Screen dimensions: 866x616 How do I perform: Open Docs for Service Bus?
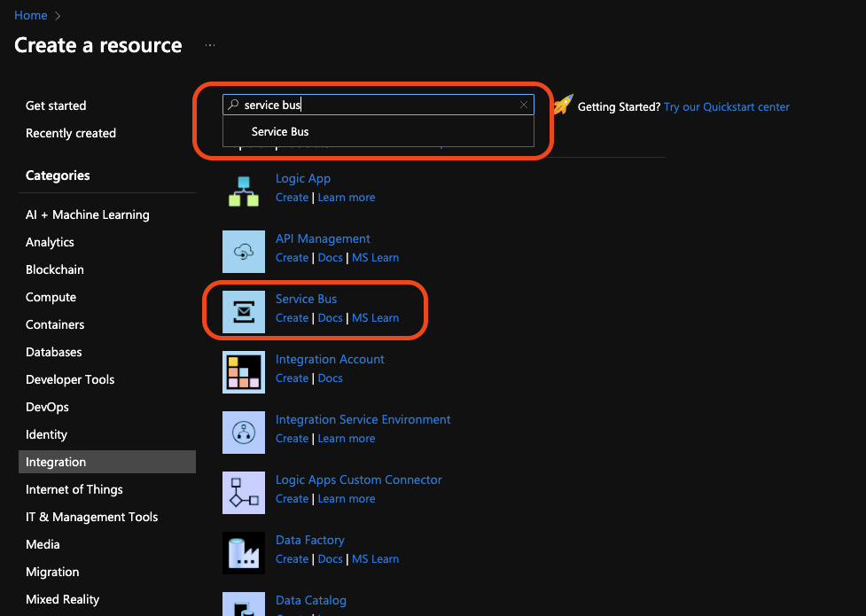(331, 317)
